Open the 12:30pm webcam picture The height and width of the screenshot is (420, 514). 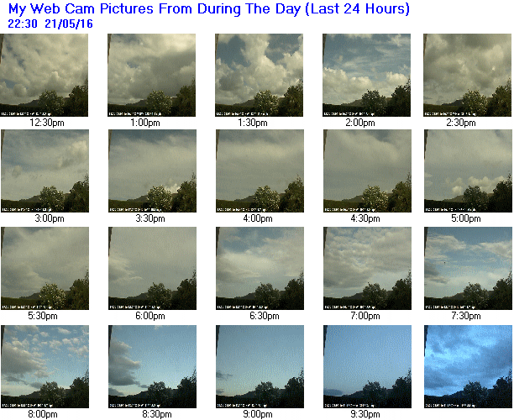[44, 75]
